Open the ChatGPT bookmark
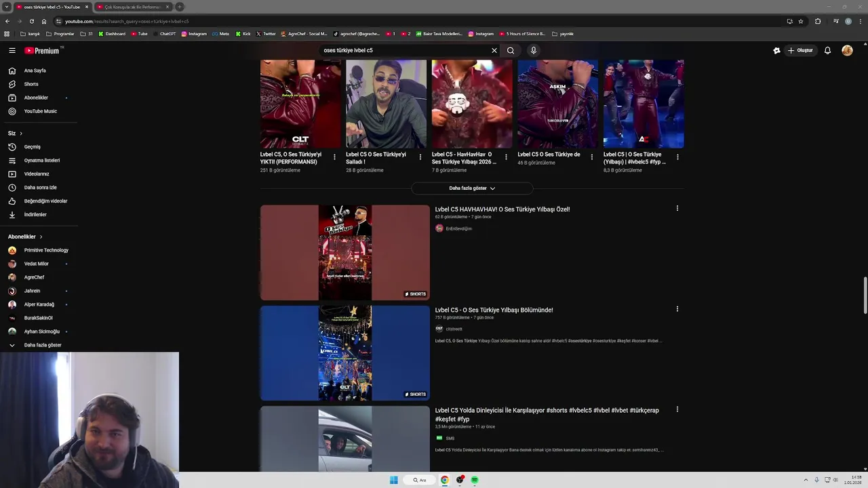 (x=165, y=34)
